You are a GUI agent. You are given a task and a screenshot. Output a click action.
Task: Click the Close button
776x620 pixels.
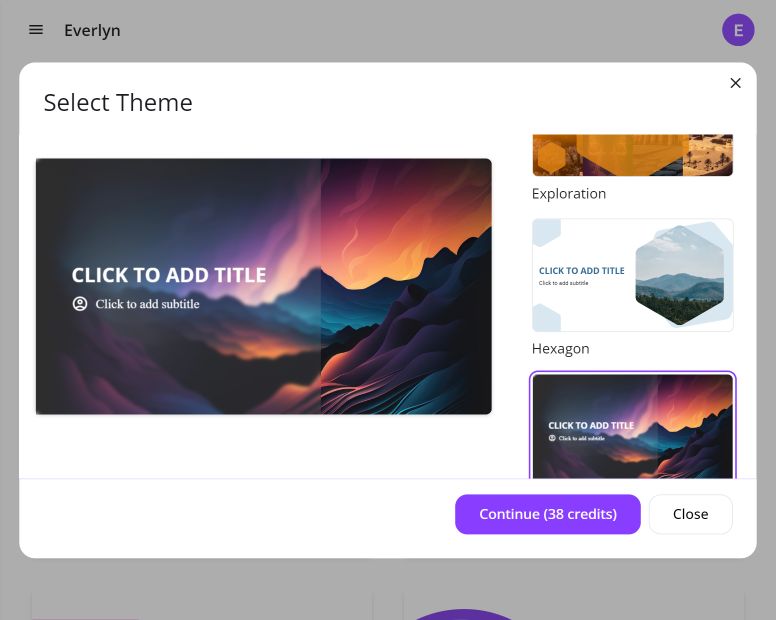point(690,514)
